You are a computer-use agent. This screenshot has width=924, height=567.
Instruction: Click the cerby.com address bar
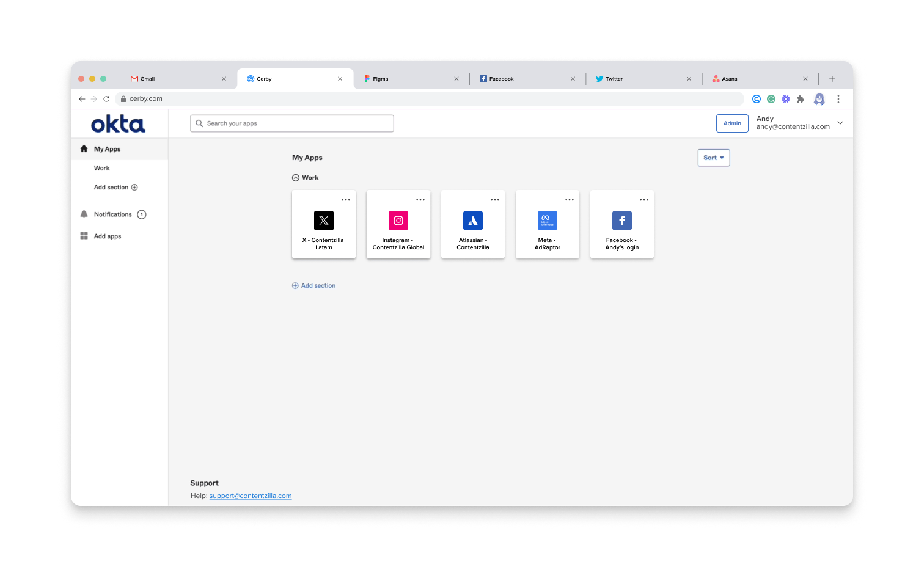click(430, 99)
